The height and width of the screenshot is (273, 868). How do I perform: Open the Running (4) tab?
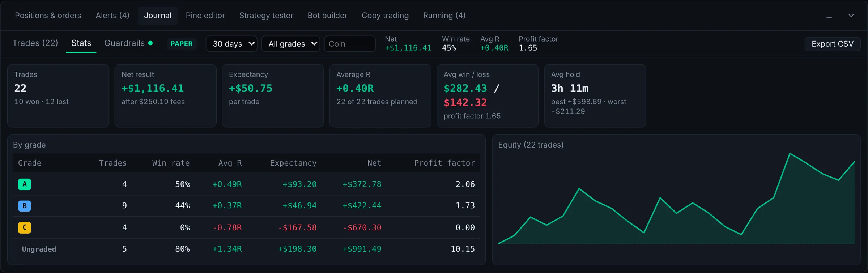(444, 16)
